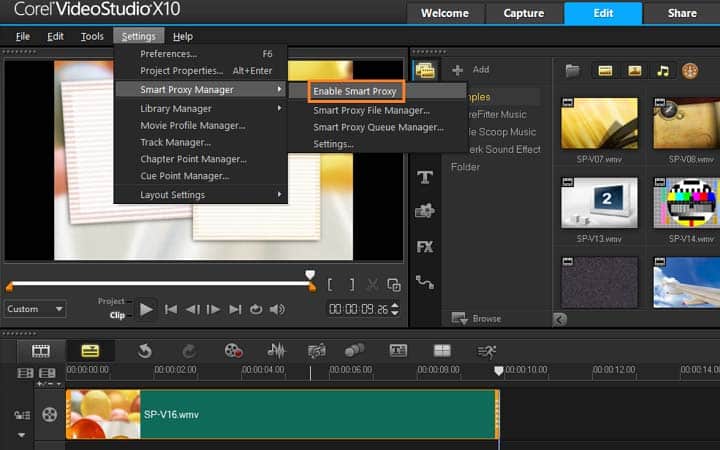Toggle system volume speaker icon

pos(277,309)
